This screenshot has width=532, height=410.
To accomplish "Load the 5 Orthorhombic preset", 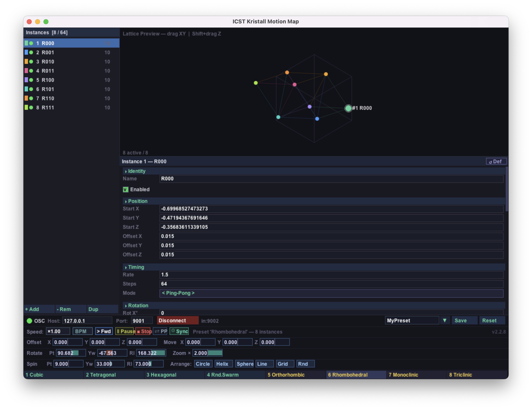I will coord(296,375).
